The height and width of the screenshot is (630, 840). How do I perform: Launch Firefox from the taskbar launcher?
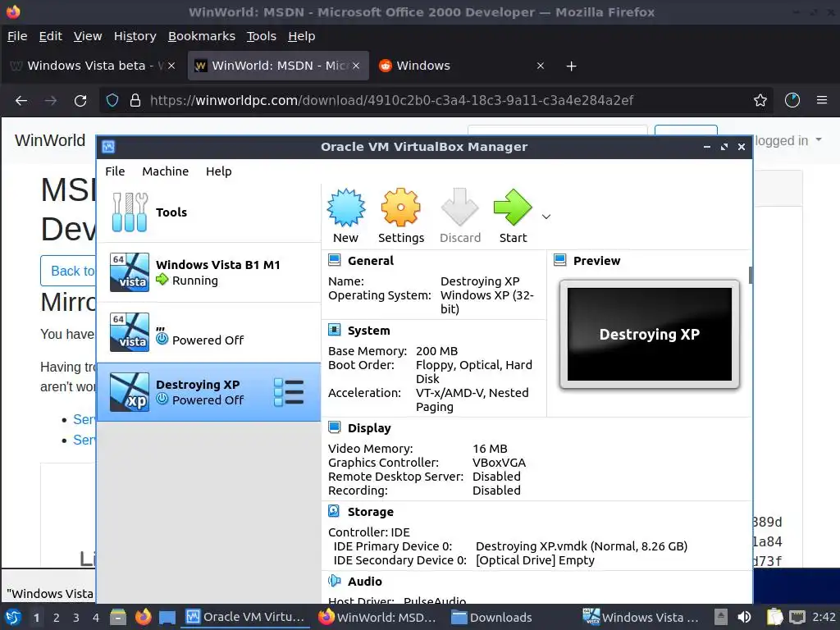(x=143, y=617)
